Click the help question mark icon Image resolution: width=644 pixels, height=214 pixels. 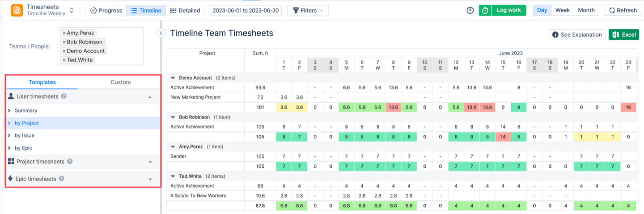470,10
